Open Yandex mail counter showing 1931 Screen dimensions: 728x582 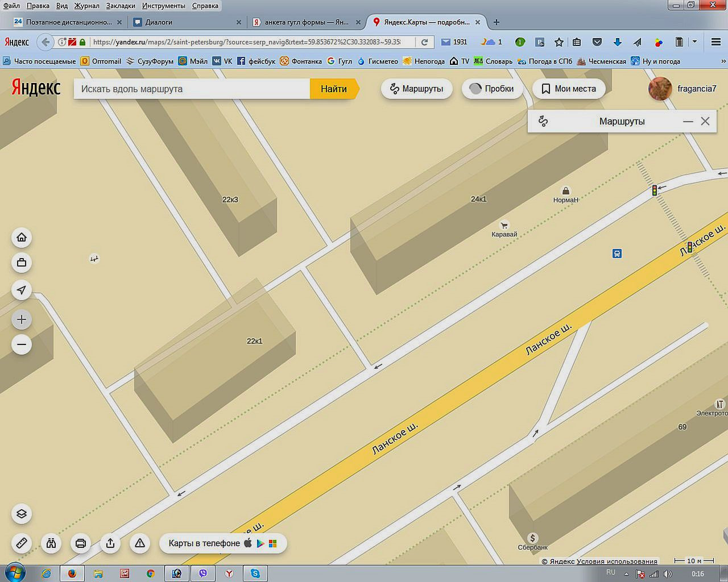coord(454,42)
